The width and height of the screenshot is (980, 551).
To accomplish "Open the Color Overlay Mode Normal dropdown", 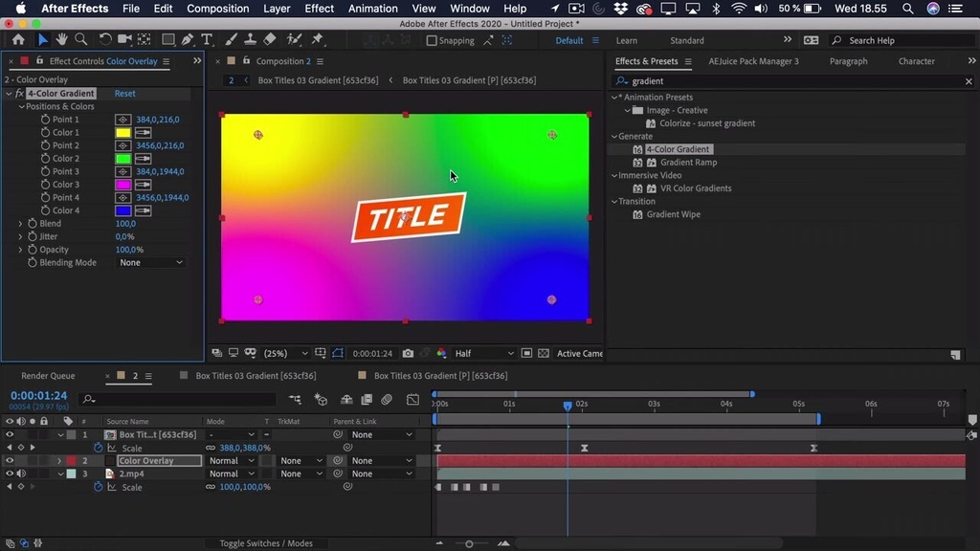I will 232,460.
